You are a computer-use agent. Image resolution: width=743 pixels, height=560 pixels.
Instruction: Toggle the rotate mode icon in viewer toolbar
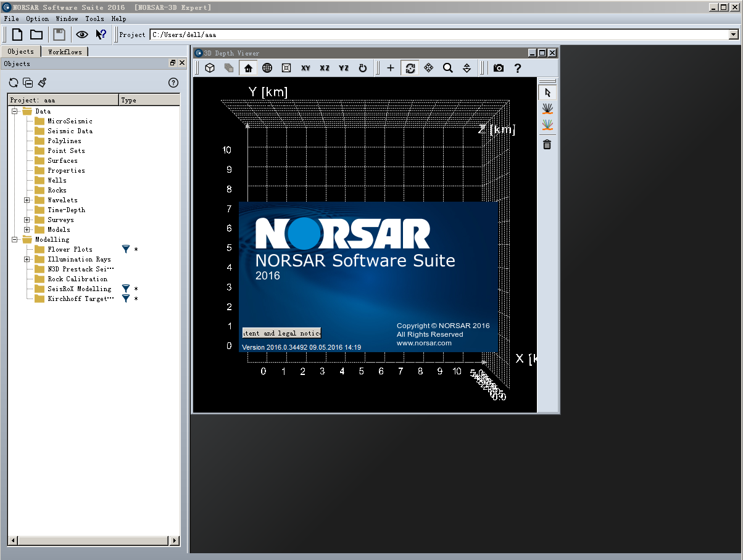[410, 68]
